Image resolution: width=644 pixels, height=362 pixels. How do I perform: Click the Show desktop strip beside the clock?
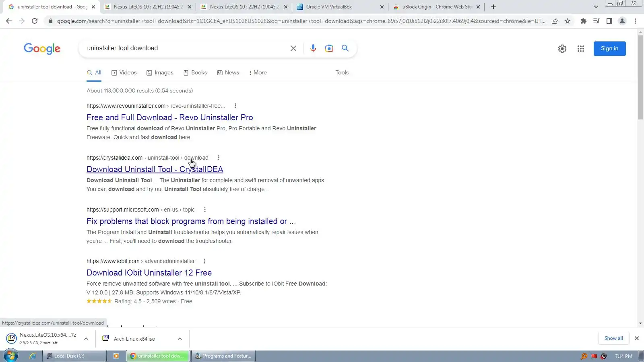click(x=641, y=356)
